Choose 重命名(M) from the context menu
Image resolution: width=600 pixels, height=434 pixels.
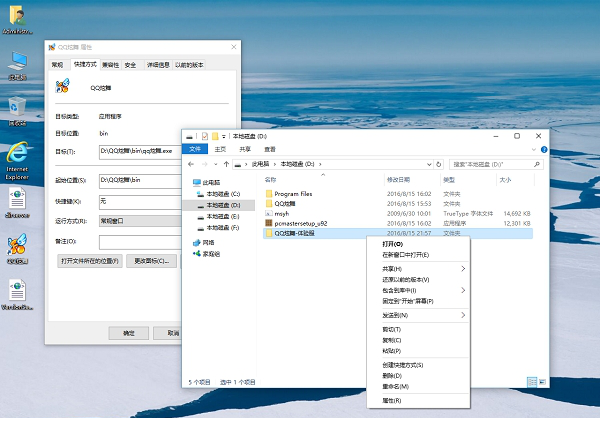coord(418,386)
